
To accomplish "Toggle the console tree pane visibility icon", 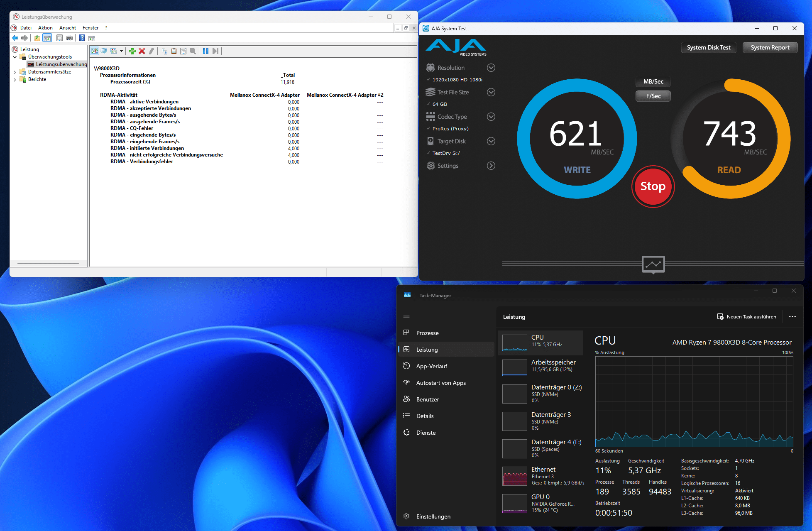I will [47, 38].
